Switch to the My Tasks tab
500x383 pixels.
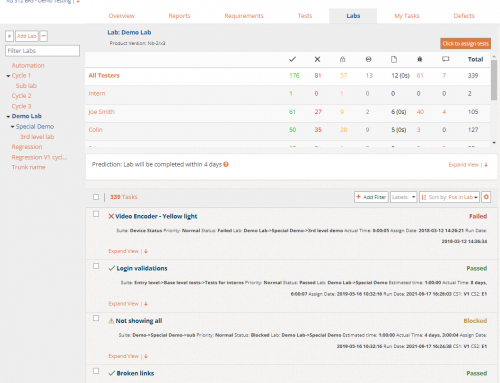[407, 16]
